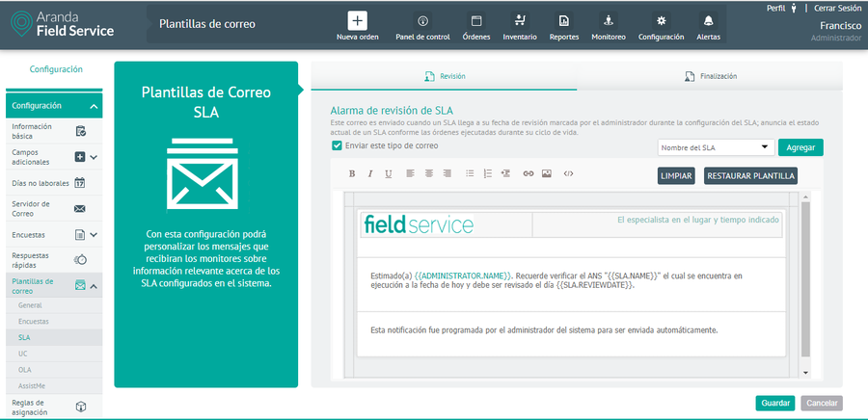The image size is (868, 420).
Task: Insert an image into the email template
Action: [547, 174]
